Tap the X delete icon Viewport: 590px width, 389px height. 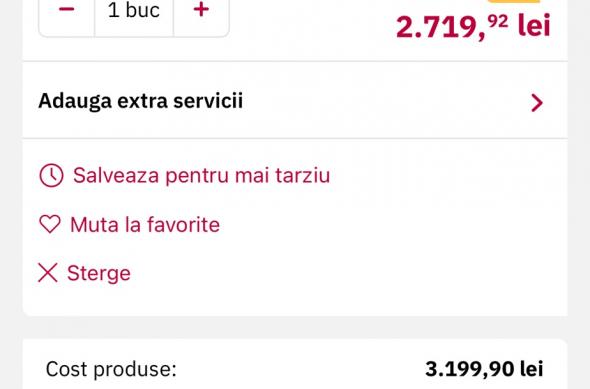tap(48, 272)
